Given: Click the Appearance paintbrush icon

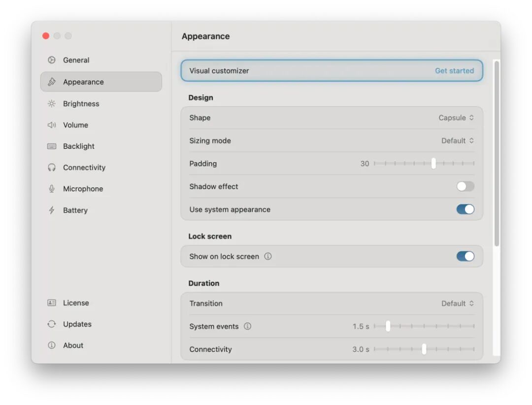Looking at the screenshot, I should [x=52, y=82].
